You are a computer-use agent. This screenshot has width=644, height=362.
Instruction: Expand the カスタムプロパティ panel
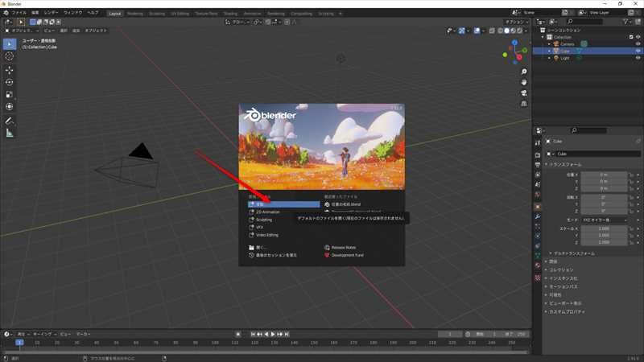click(x=567, y=311)
